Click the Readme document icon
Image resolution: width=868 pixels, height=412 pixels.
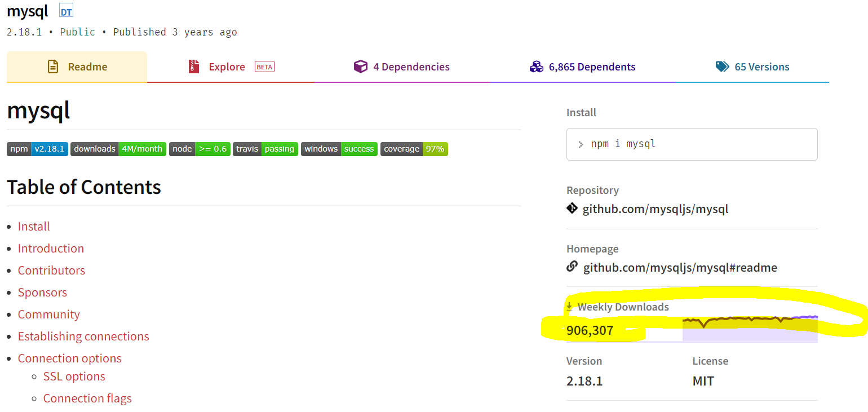(52, 67)
